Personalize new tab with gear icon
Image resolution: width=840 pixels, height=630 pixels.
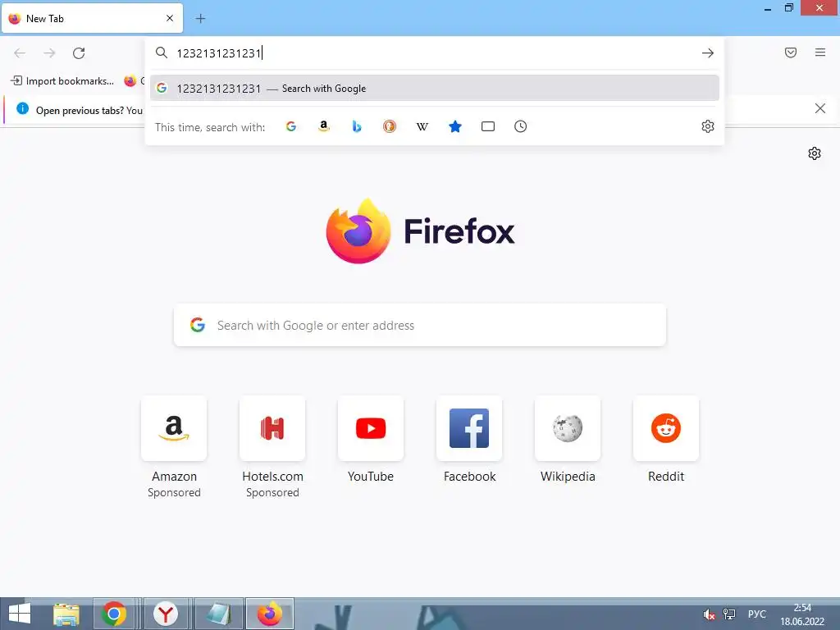pyautogui.click(x=815, y=153)
